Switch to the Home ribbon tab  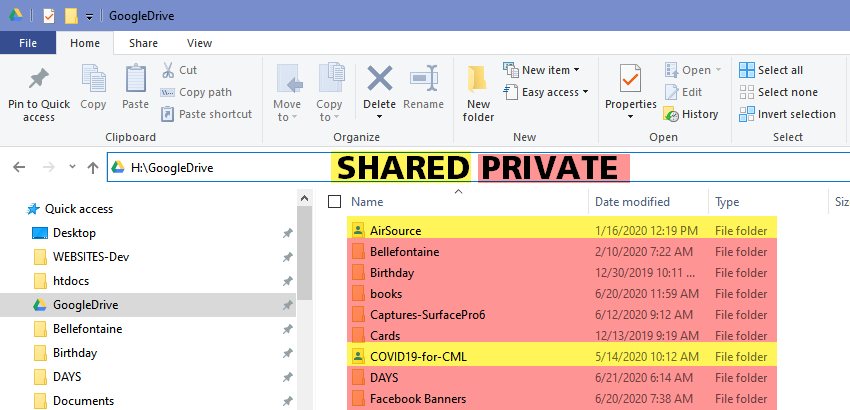click(x=85, y=43)
